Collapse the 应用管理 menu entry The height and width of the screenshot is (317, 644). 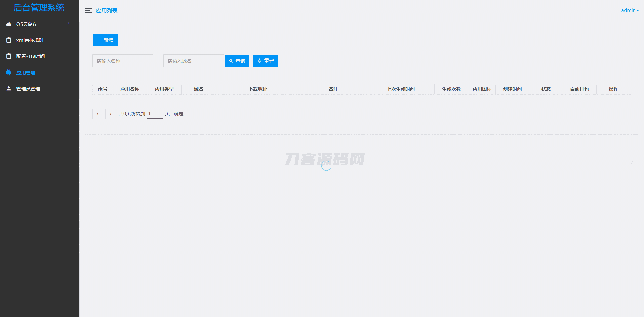click(x=26, y=72)
